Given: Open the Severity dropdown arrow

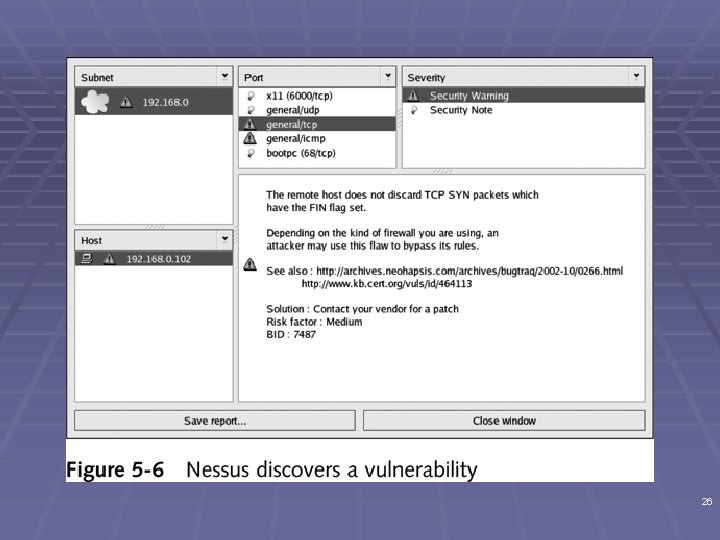Looking at the screenshot, I should 636,76.
